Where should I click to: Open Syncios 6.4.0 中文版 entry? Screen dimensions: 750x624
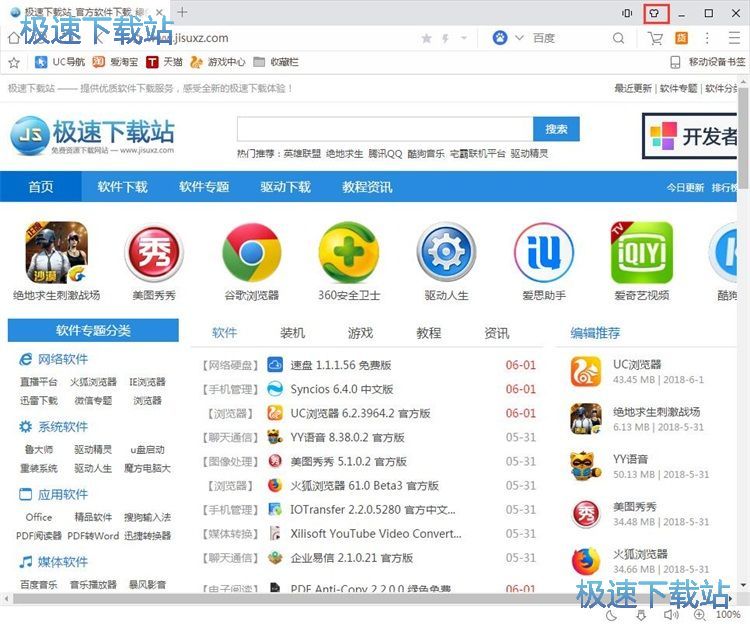coord(342,389)
